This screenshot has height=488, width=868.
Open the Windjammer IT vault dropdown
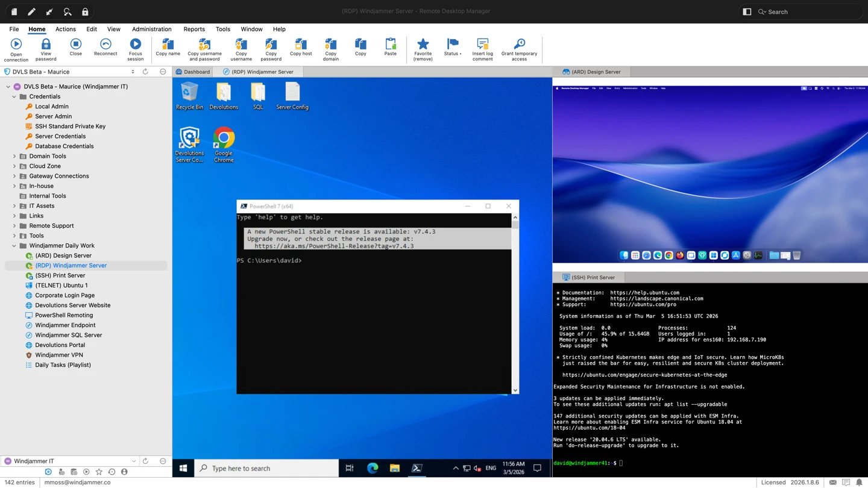coord(133,460)
